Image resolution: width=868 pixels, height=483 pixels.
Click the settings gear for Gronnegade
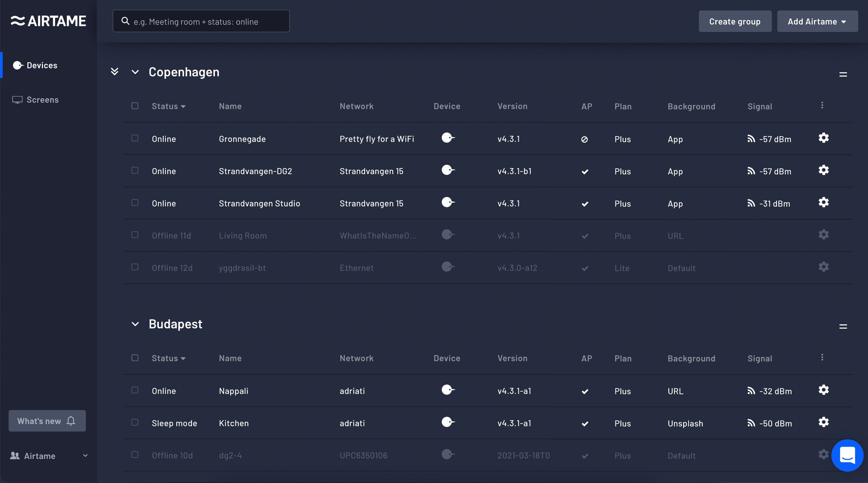[824, 138]
